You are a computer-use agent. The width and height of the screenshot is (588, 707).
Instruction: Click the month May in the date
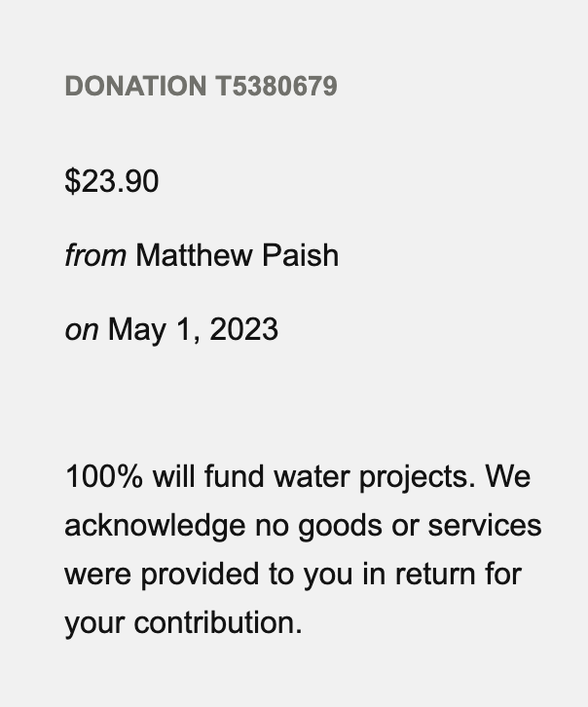click(x=137, y=330)
